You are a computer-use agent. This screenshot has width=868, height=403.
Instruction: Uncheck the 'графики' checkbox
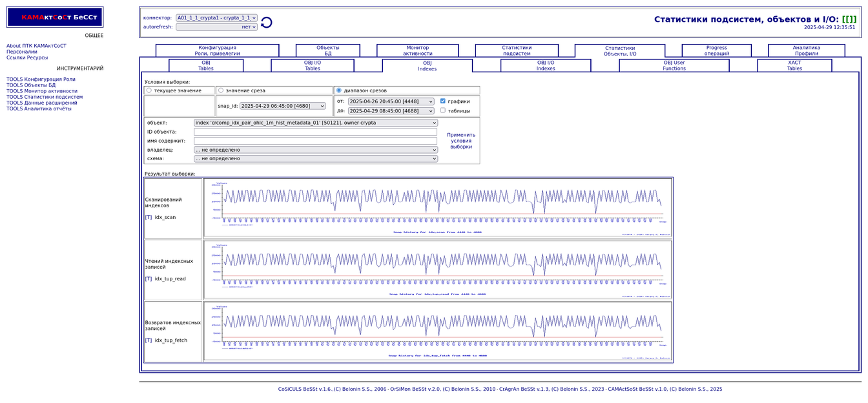442,101
